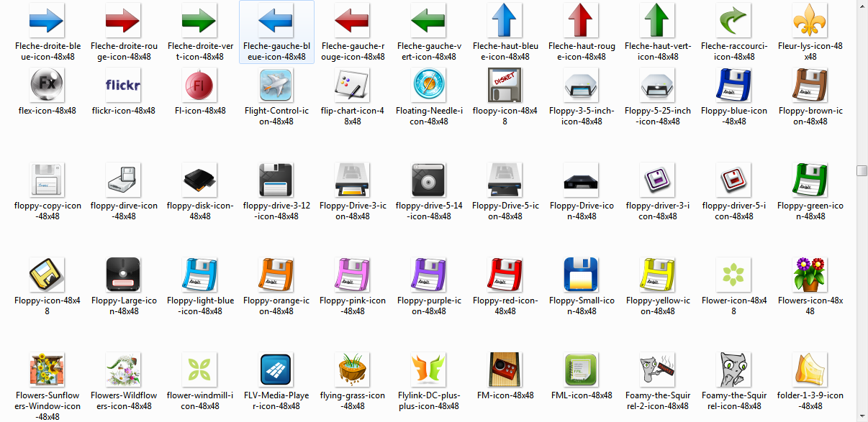Viewport: 868px width, 422px height.
Task: Click the floppy-driver-3 purple icon
Action: click(658, 180)
